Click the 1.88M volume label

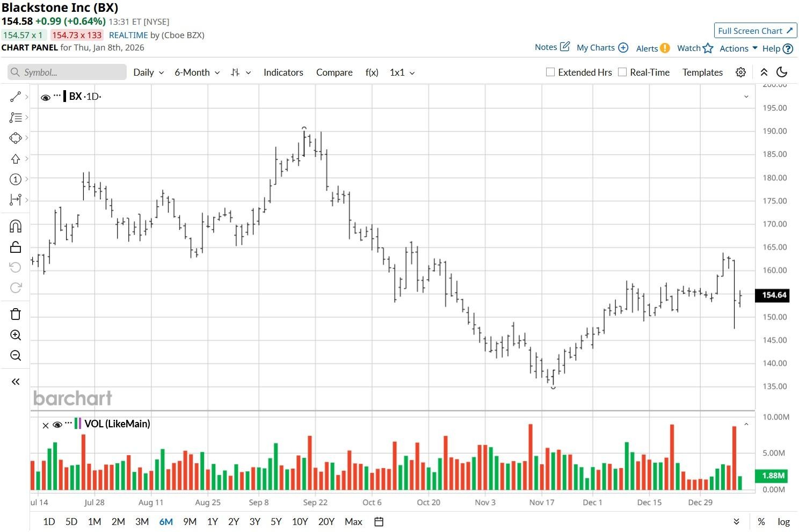click(773, 476)
